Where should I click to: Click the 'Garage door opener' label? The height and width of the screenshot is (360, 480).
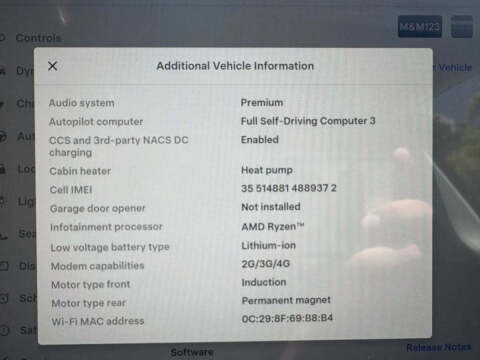pos(98,209)
